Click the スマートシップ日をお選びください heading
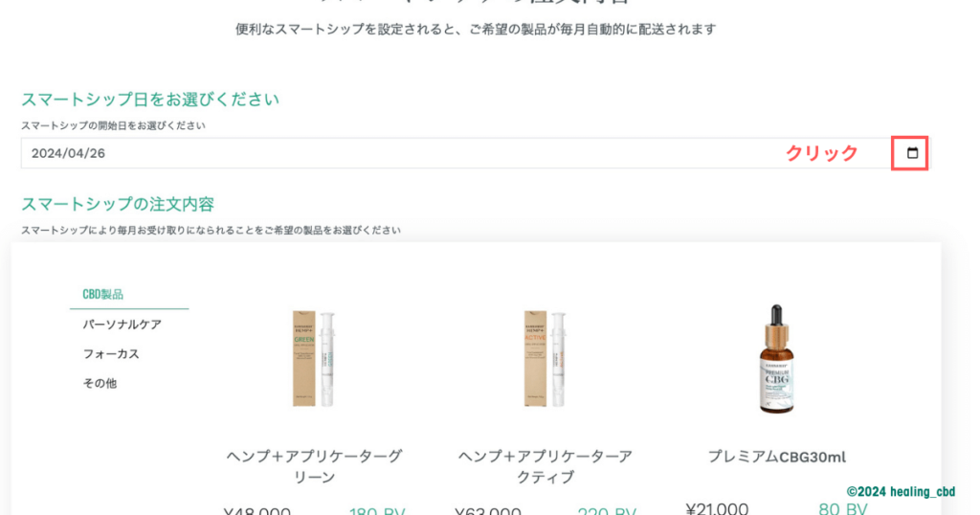The width and height of the screenshot is (980, 515). 150,100
